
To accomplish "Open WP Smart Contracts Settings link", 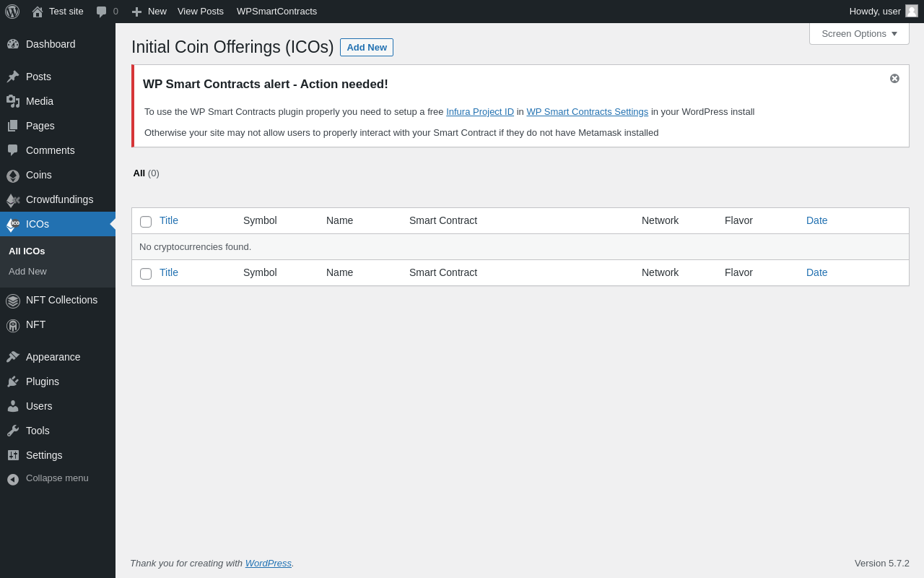I will (x=587, y=111).
